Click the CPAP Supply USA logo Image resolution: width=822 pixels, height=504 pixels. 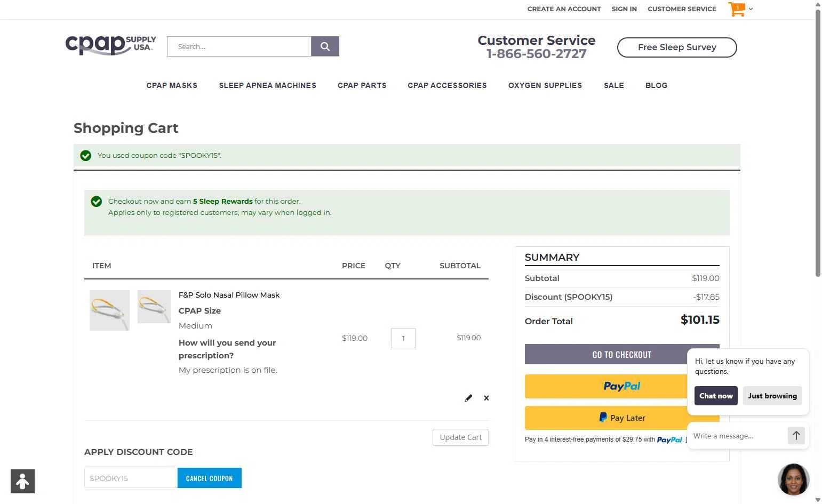[111, 45]
